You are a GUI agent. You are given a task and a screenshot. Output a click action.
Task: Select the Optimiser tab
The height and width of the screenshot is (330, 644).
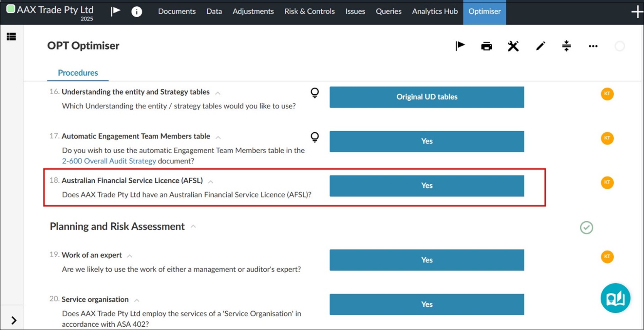[484, 12]
